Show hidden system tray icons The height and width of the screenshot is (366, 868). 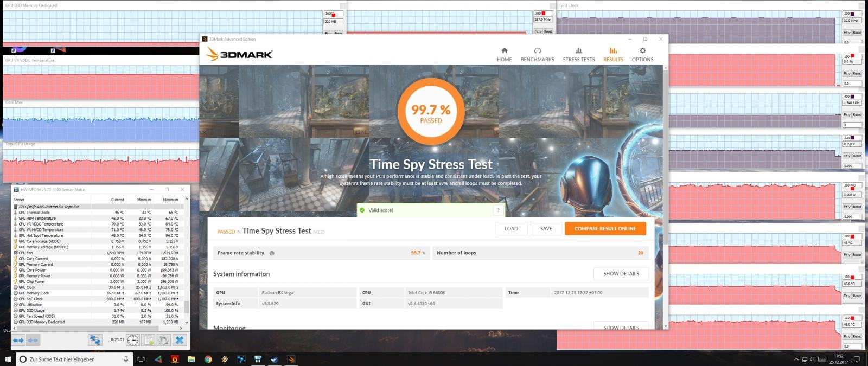tap(796, 359)
